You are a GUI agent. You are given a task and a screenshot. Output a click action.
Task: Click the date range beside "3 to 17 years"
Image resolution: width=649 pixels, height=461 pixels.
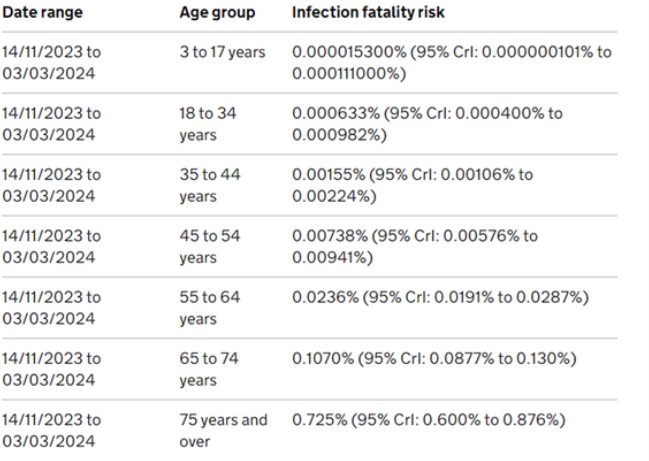coord(51,62)
